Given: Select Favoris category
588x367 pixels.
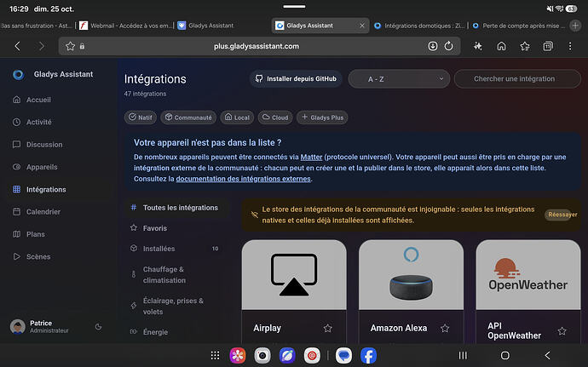Looking at the screenshot, I should [x=176, y=228].
